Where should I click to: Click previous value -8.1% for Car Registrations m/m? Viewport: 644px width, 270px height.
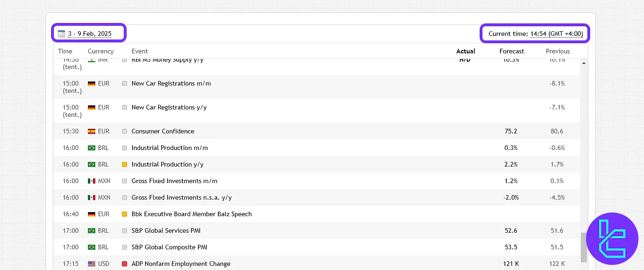point(557,83)
